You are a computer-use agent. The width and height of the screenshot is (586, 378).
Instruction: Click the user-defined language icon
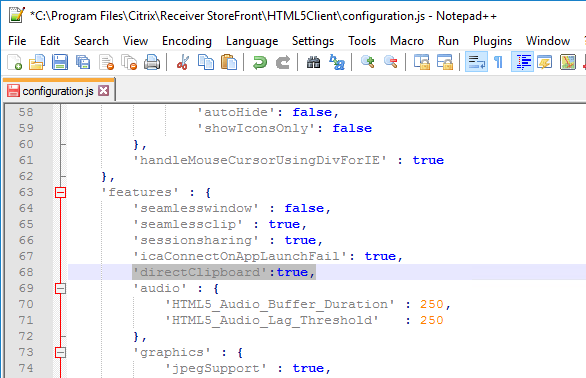pos(545,62)
